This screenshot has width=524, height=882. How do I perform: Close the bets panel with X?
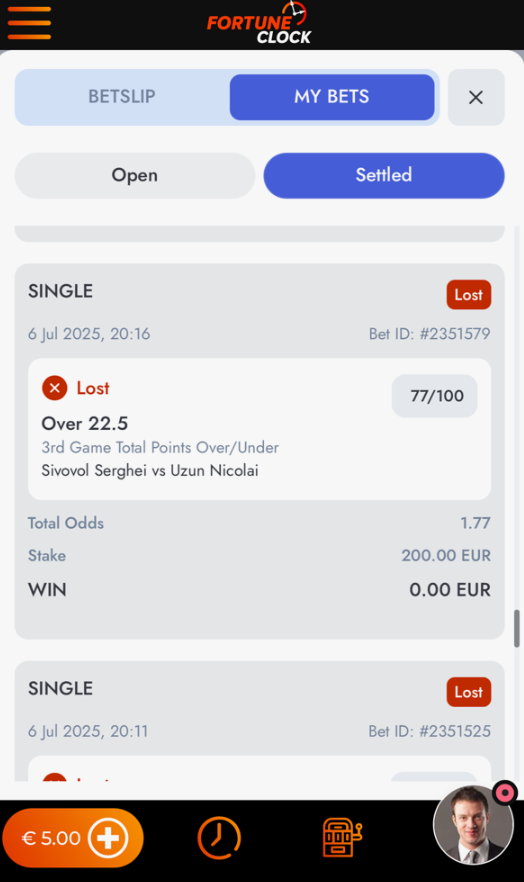pos(476,97)
